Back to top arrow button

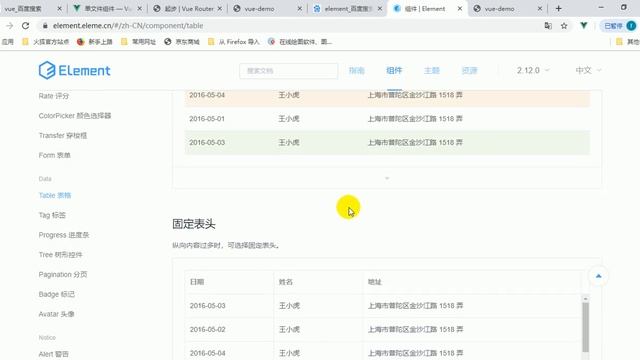[x=598, y=276]
